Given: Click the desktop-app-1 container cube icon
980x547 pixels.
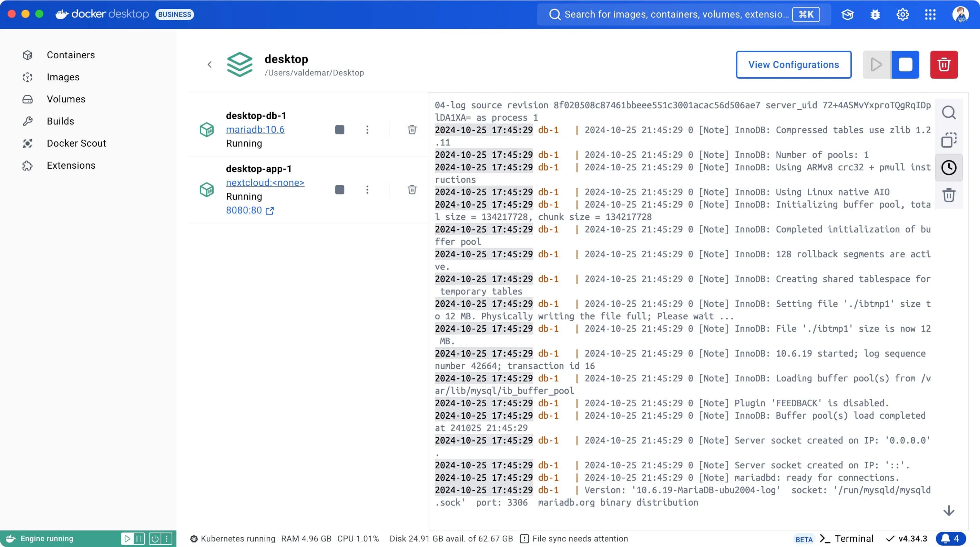Looking at the screenshot, I should (207, 190).
